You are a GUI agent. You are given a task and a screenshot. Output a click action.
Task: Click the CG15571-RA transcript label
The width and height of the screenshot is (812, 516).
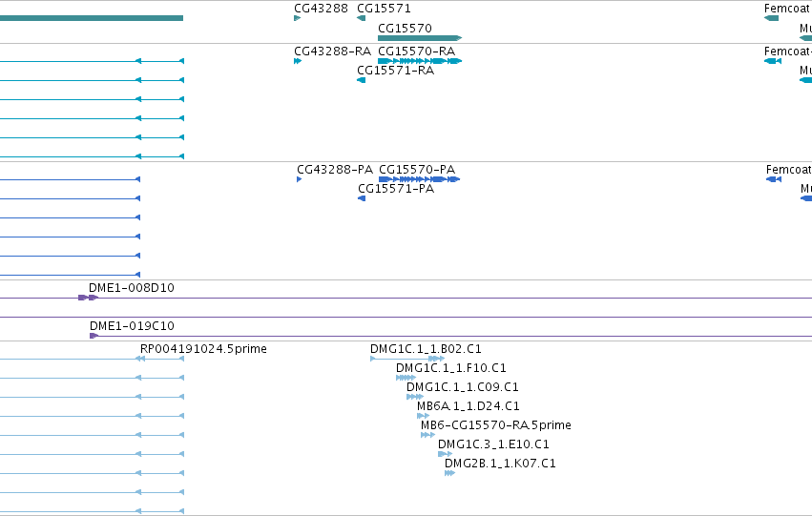click(396, 71)
